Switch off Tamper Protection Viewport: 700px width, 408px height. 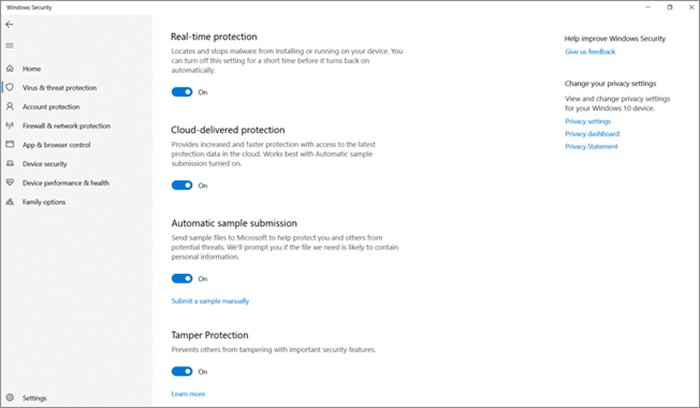pos(181,371)
